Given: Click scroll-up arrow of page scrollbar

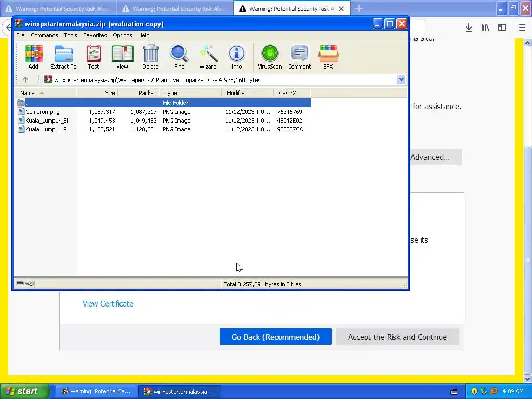Looking at the screenshot, I should pyautogui.click(x=527, y=43).
